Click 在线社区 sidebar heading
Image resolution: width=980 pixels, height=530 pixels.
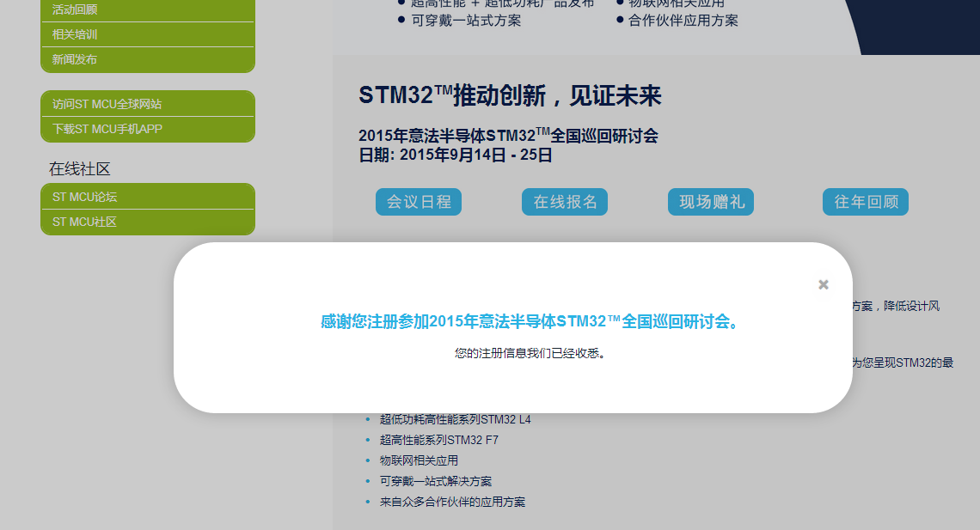(79, 168)
